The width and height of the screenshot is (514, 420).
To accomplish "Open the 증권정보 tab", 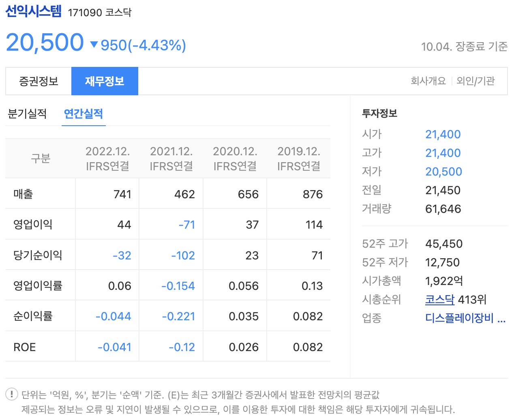I will (x=39, y=81).
